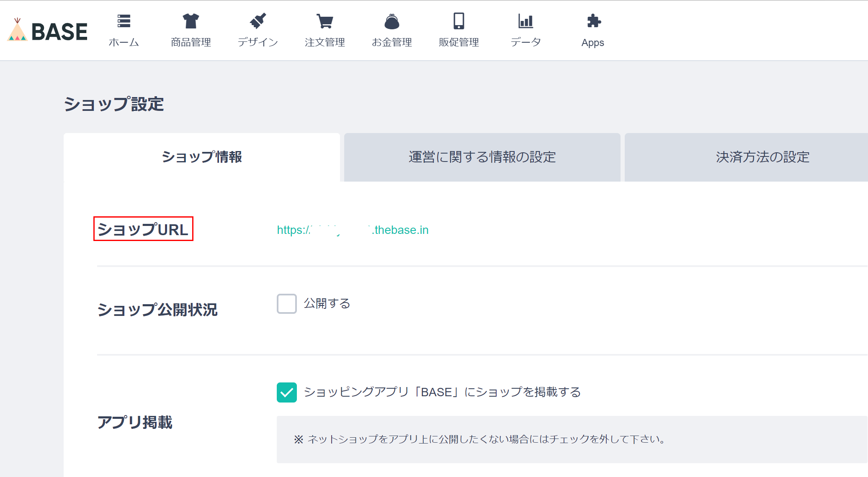Click the ショップ設定 page heading
Image resolution: width=868 pixels, height=477 pixels.
[x=113, y=104]
